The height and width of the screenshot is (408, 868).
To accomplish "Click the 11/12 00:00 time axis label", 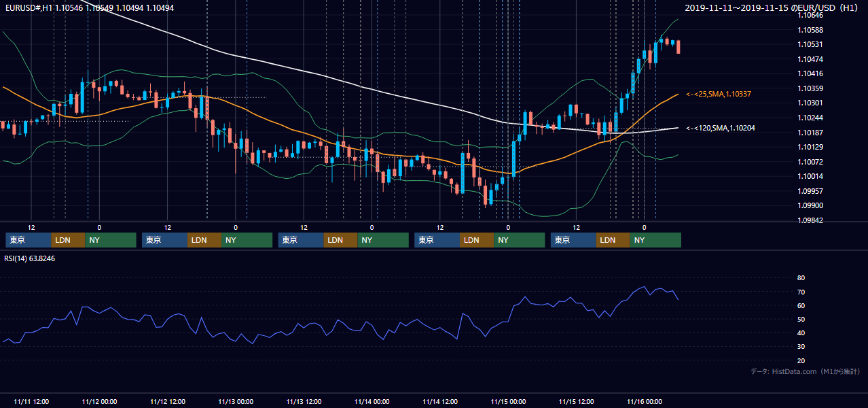I will [x=99, y=401].
